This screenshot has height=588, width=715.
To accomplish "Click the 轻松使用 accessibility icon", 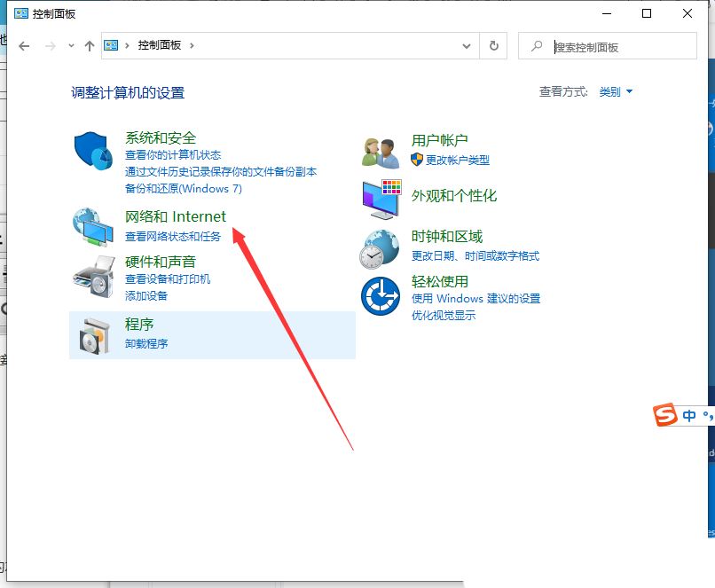I will click(380, 295).
